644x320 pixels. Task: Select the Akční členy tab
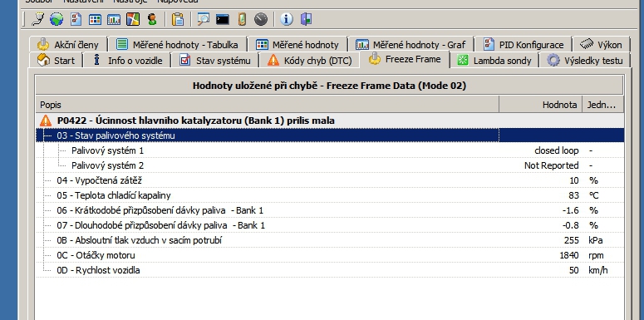point(68,44)
